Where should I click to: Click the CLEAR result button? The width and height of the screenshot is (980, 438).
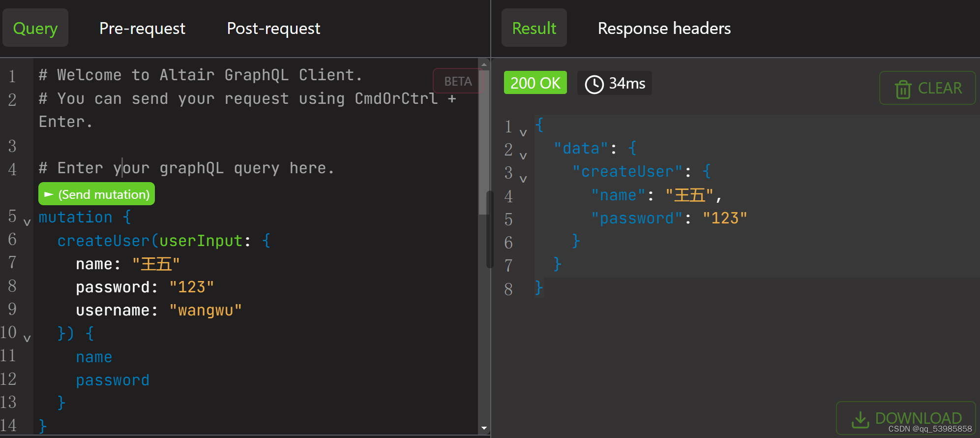pyautogui.click(x=927, y=88)
